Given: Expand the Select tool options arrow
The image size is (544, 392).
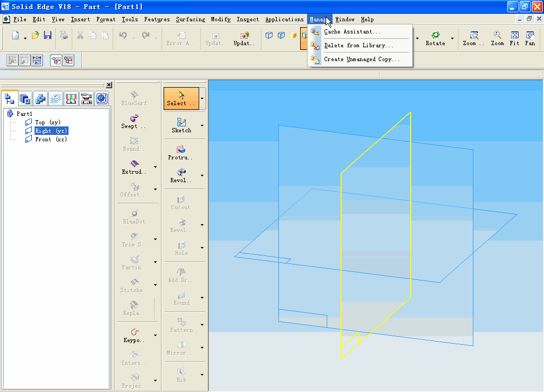Looking at the screenshot, I should point(202,98).
